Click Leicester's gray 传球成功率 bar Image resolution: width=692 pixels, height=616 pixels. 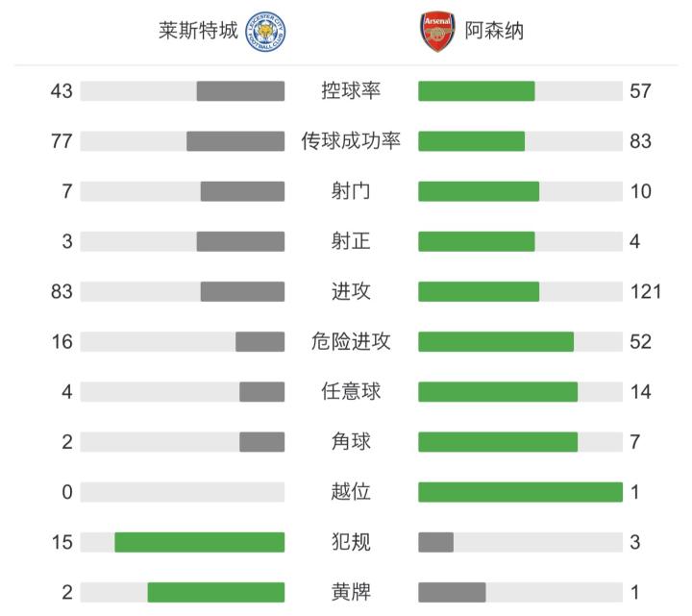coord(235,141)
